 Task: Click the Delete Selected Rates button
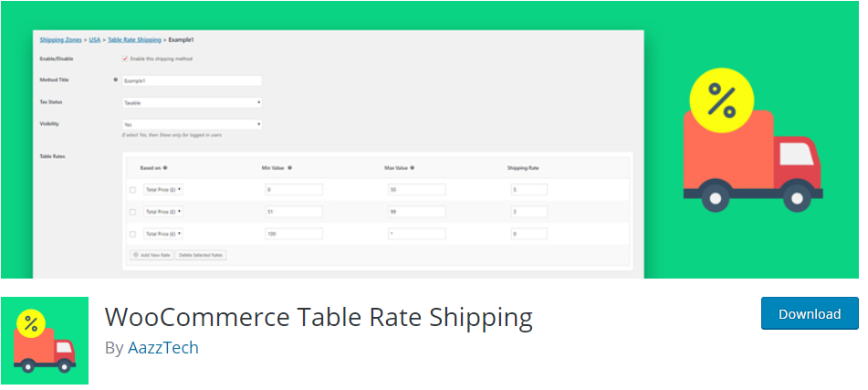click(201, 255)
